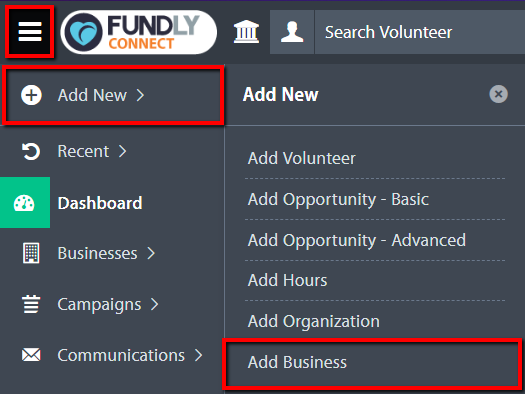Click the Fundly Connect logo
This screenshot has width=525, height=394.
pos(139,32)
